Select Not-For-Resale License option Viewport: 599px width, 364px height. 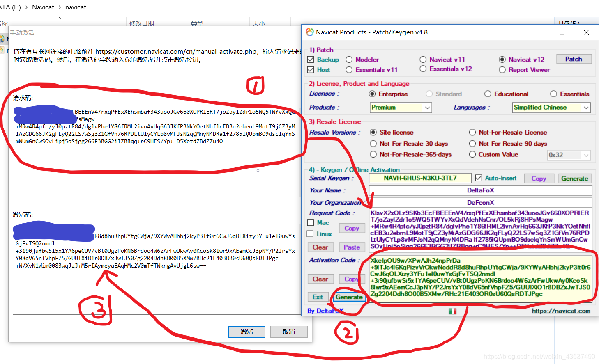click(472, 132)
